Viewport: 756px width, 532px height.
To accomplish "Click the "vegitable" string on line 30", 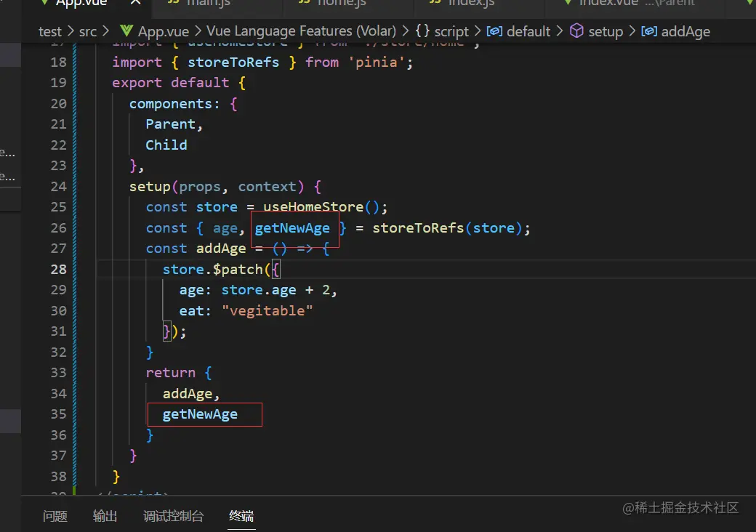I will pos(267,311).
